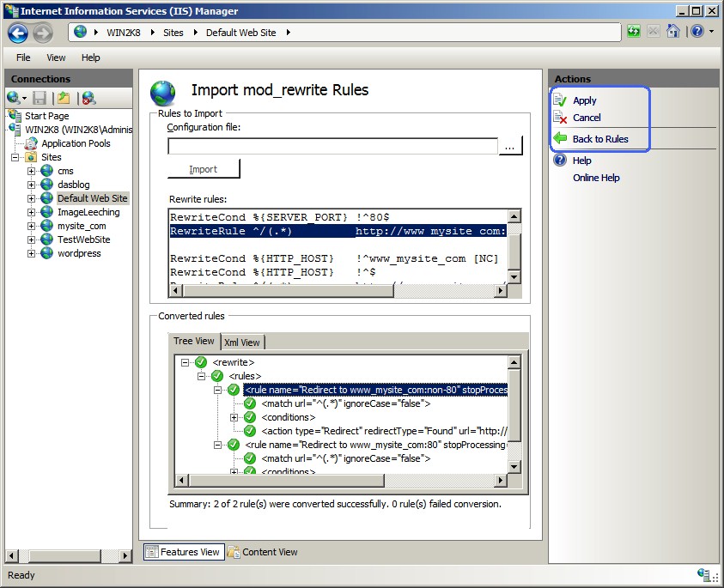Viewport: 724px width, 588px height.
Task: Click the Back navigation arrow button
Action: (x=17, y=33)
